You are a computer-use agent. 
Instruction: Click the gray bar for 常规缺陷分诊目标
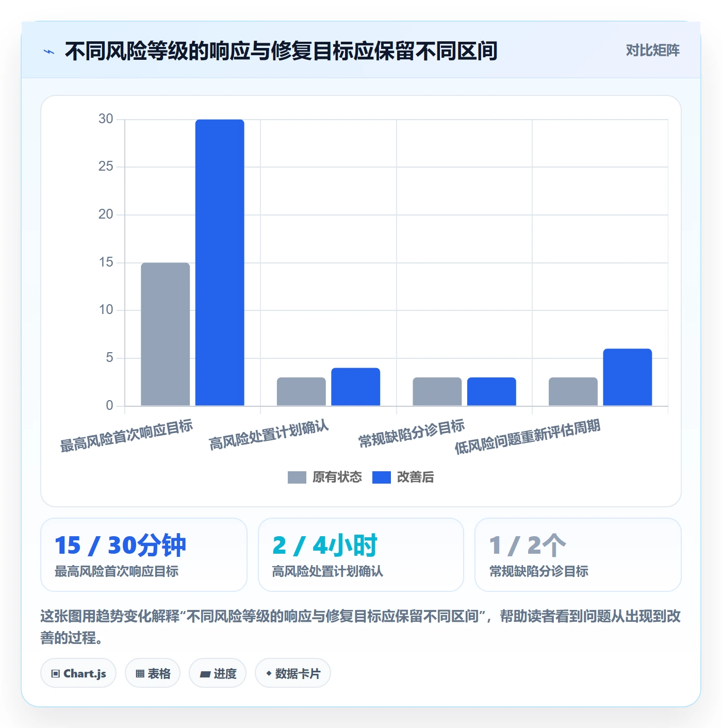click(x=437, y=391)
